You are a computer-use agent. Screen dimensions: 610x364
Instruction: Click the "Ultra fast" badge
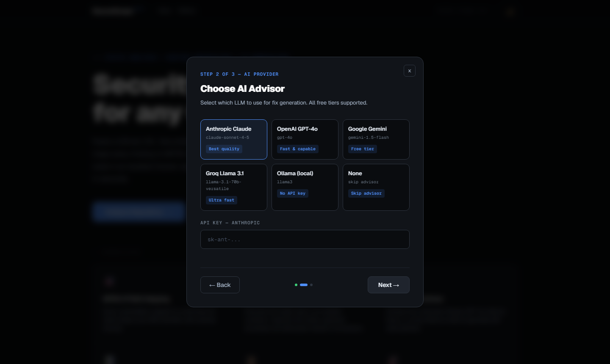click(222, 200)
